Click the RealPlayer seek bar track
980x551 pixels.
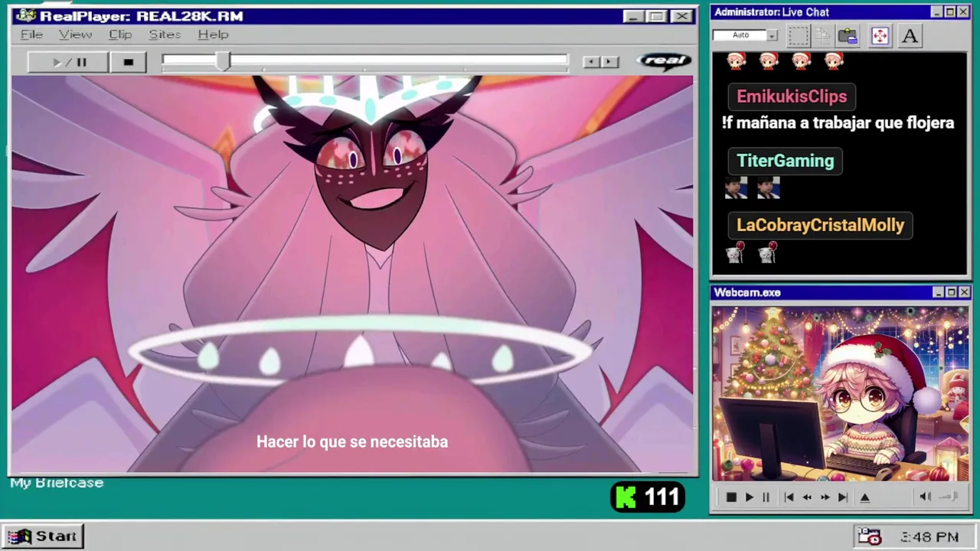point(365,61)
